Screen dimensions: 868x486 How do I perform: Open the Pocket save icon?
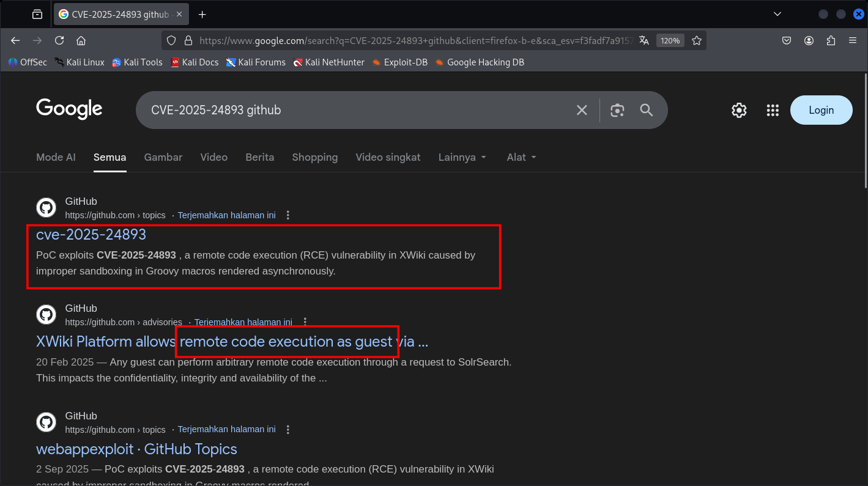[x=787, y=40]
